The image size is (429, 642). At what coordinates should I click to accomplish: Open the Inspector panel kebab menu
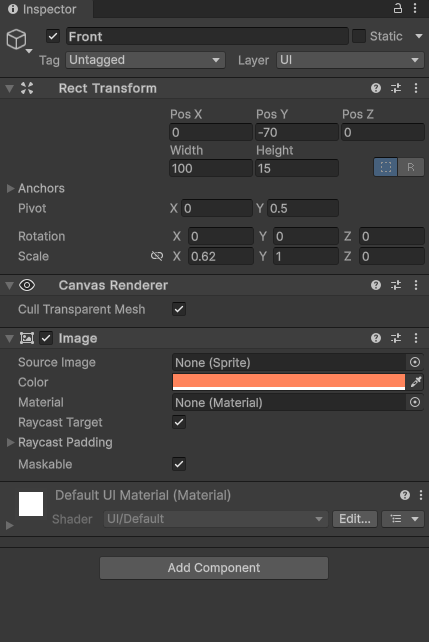(415, 8)
